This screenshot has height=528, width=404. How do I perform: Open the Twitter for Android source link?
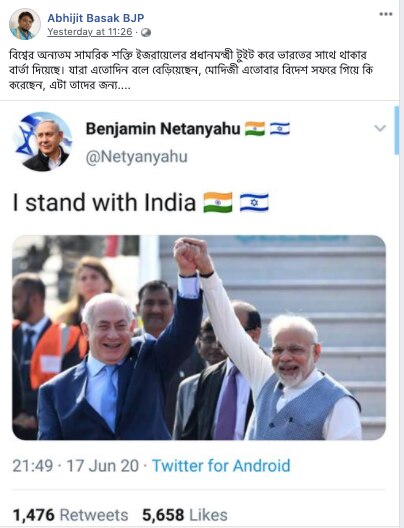pos(221,466)
